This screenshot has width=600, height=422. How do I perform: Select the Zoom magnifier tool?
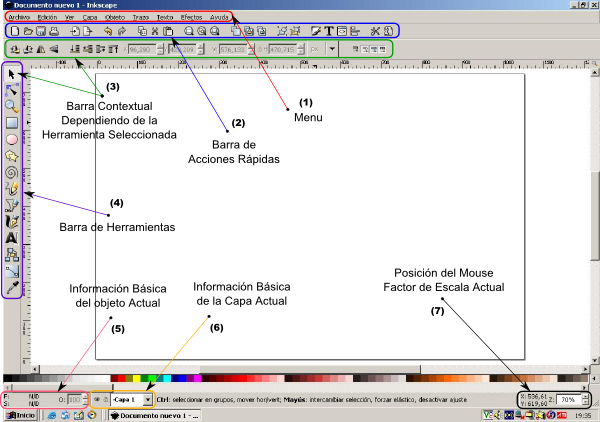(x=11, y=106)
